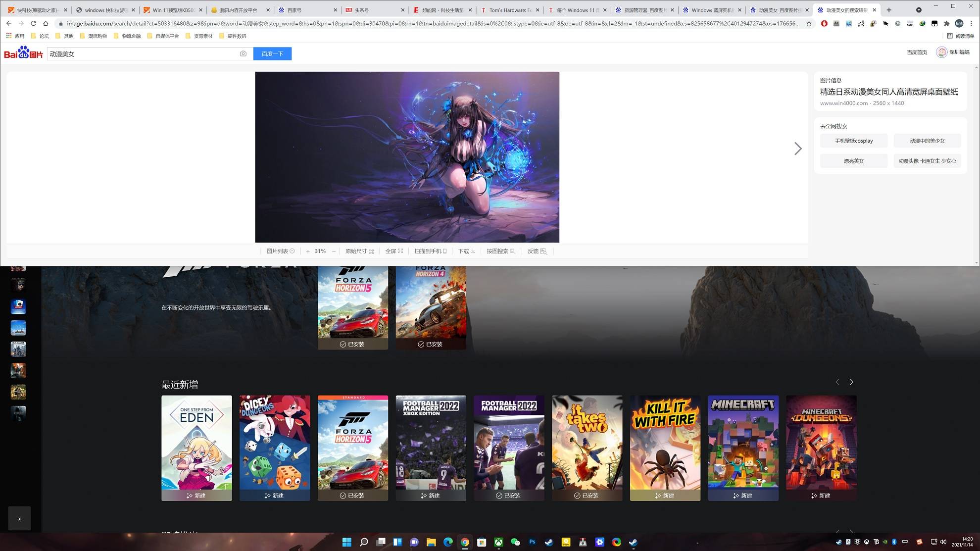This screenshot has height=551, width=980.
Task: Click the anime wallpaper preview image
Action: (407, 157)
